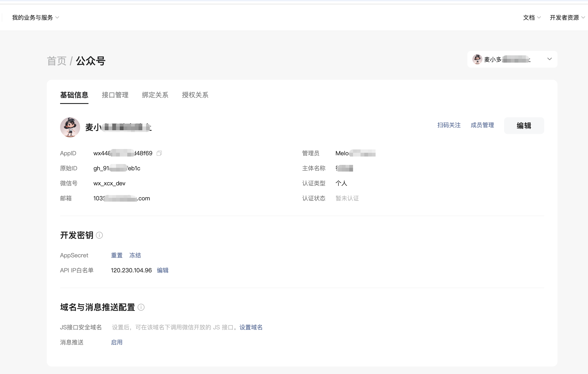Click 首页 in the breadcrumb
This screenshot has height=374, width=588.
point(57,61)
